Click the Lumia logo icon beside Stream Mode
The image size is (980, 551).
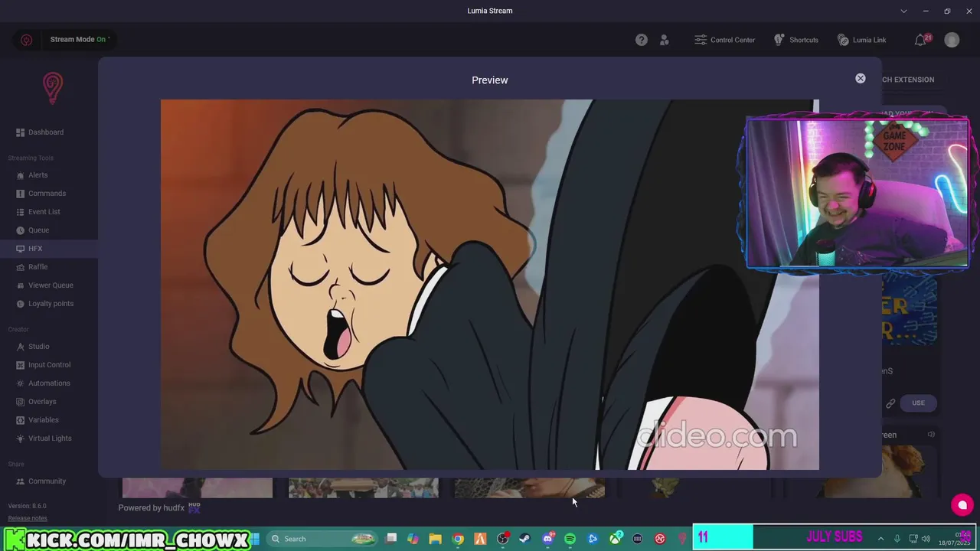(x=26, y=40)
